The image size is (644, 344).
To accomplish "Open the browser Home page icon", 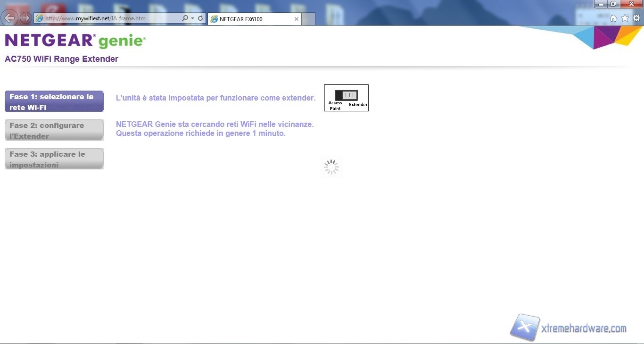I will (613, 18).
